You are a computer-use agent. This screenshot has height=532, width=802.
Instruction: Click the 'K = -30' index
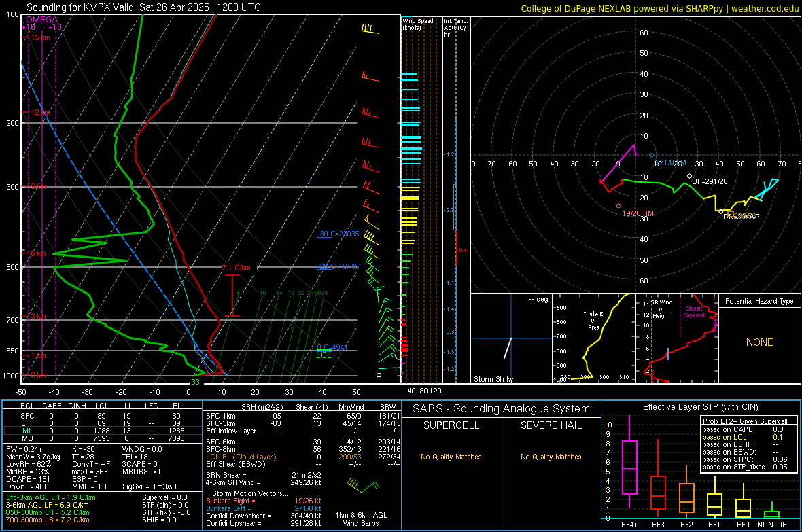pyautogui.click(x=84, y=449)
